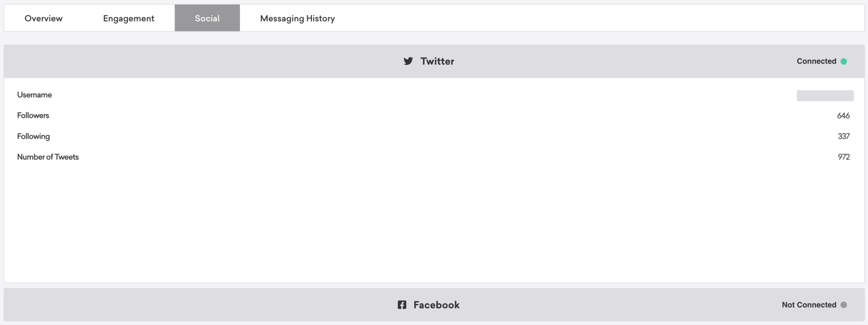The image size is (868, 325).
Task: Click the Followers count 646
Action: click(x=843, y=116)
